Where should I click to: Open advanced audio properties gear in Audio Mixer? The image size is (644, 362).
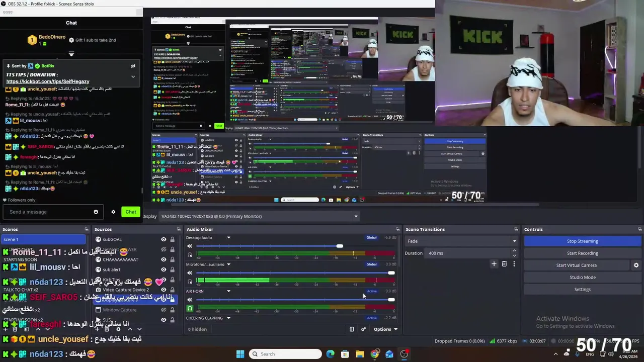click(363, 329)
